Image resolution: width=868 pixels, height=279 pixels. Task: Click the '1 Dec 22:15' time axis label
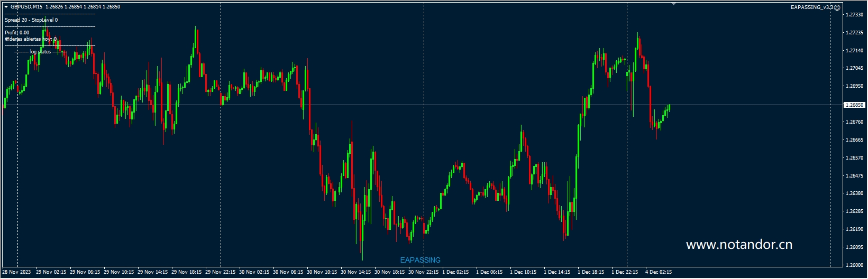click(x=625, y=273)
